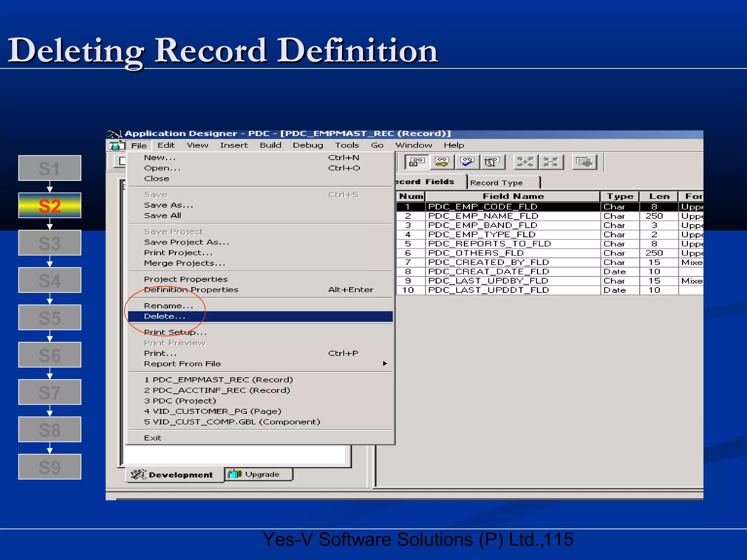
Task: Choose Print Setup... menu entry
Action: (260, 332)
